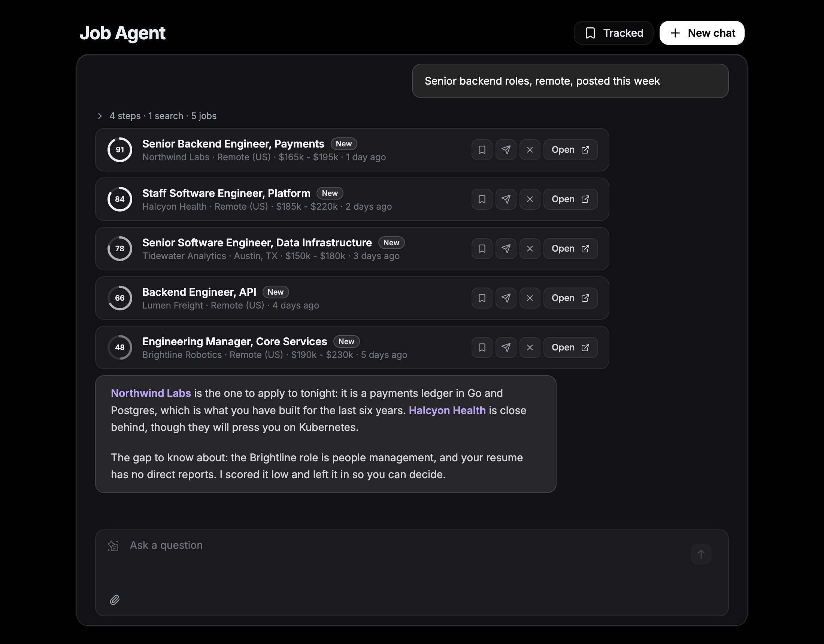Select the Backend Engineer, API title
824x644 pixels.
click(x=199, y=292)
